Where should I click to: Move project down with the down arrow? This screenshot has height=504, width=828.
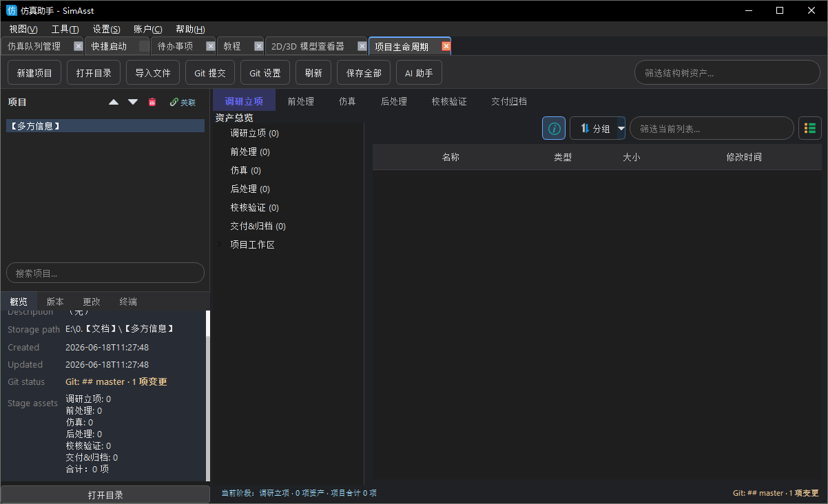point(133,102)
